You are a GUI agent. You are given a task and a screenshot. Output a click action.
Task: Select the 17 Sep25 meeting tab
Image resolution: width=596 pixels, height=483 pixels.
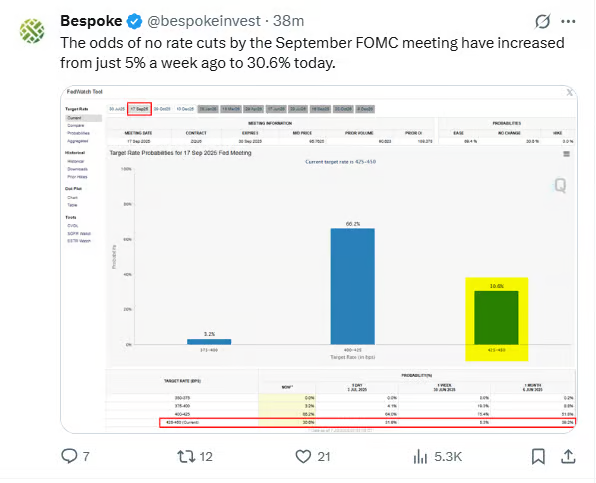(139, 109)
